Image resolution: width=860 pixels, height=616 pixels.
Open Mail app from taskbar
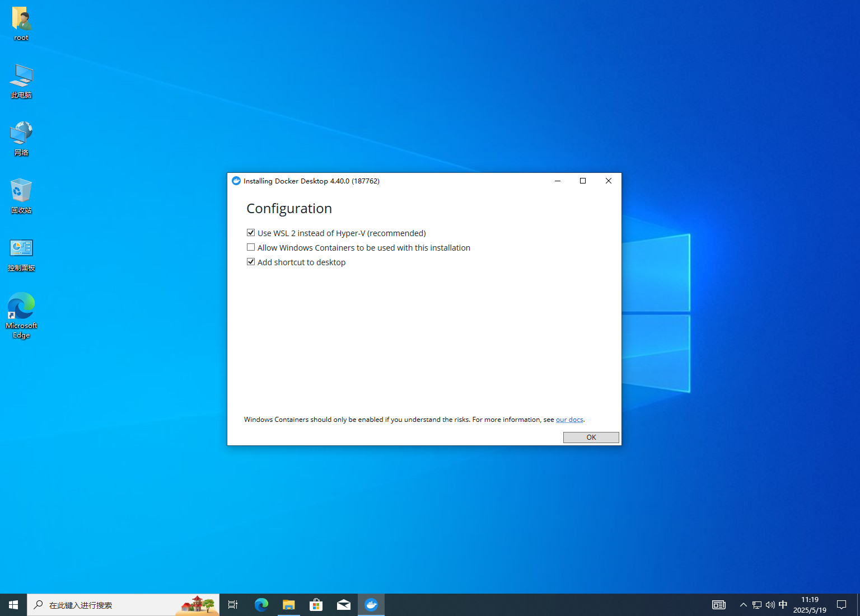pos(344,605)
